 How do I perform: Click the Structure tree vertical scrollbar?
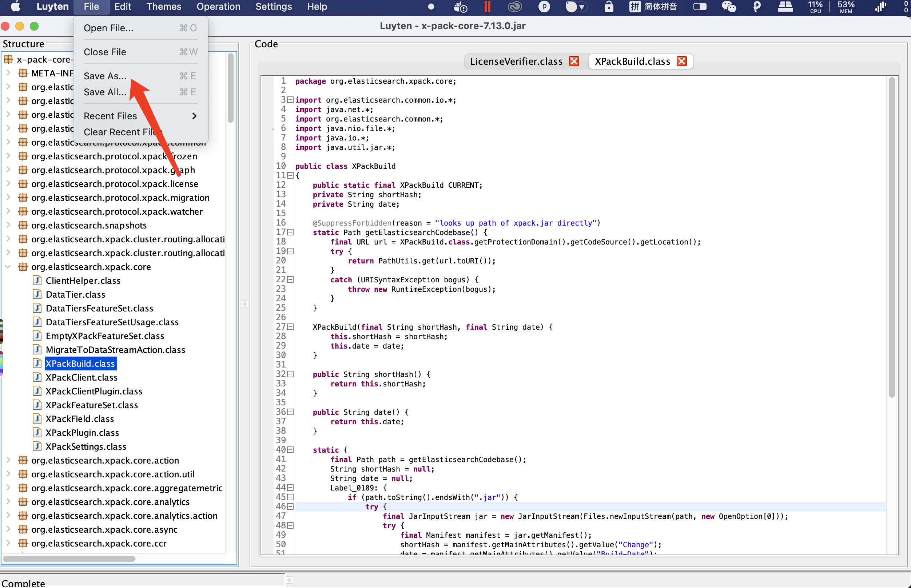click(x=230, y=88)
